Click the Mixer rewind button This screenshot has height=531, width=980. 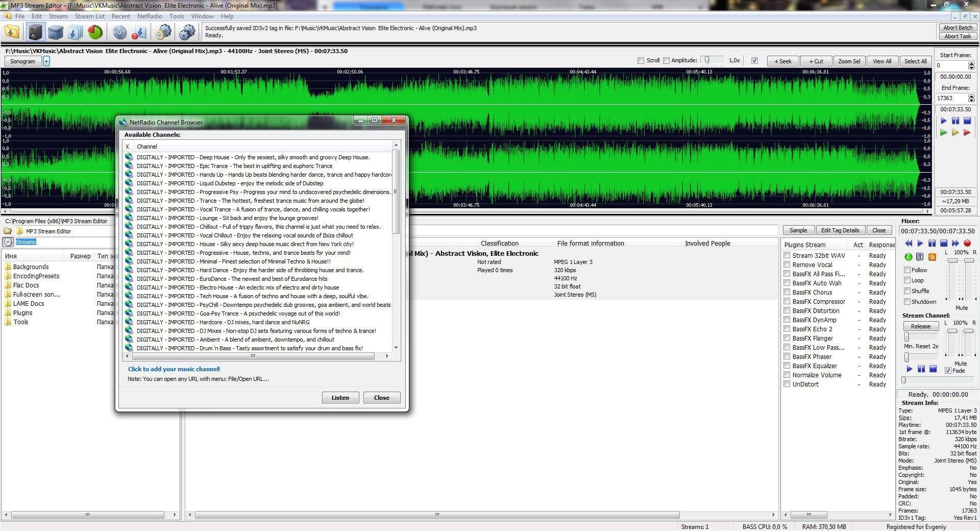pos(909,244)
